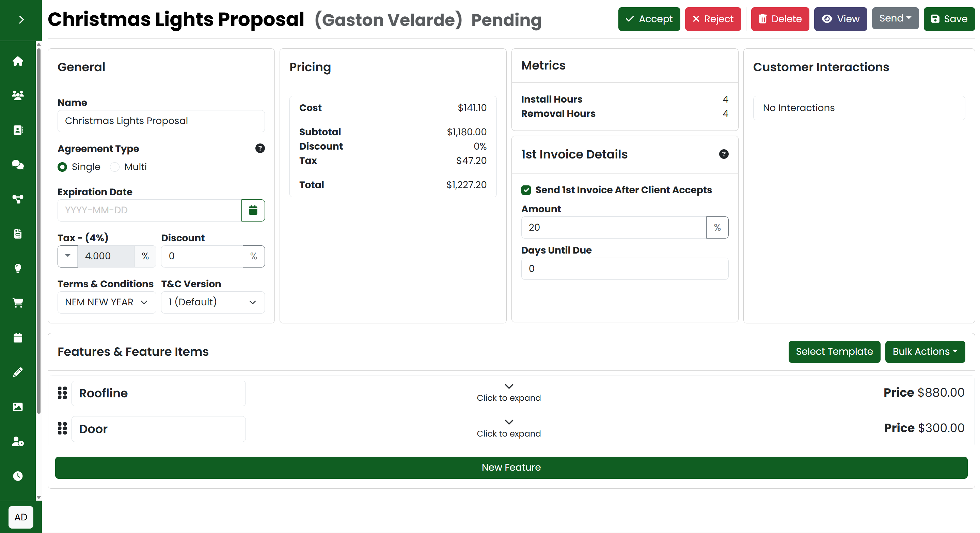Toggle Send 1st Invoice After Client Accepts
Viewport: 980px width, 533px height.
pyautogui.click(x=526, y=190)
